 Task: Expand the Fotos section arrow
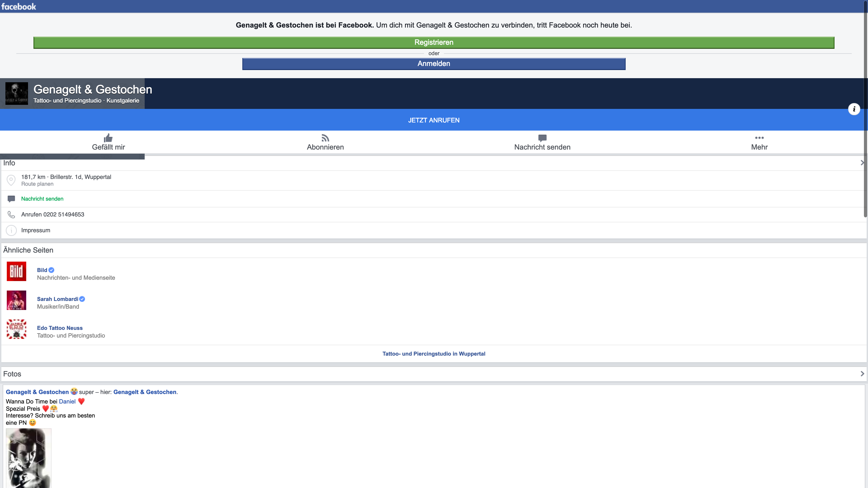[x=862, y=374]
